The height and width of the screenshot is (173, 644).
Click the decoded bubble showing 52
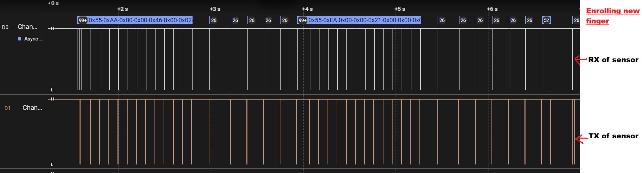[x=546, y=20]
